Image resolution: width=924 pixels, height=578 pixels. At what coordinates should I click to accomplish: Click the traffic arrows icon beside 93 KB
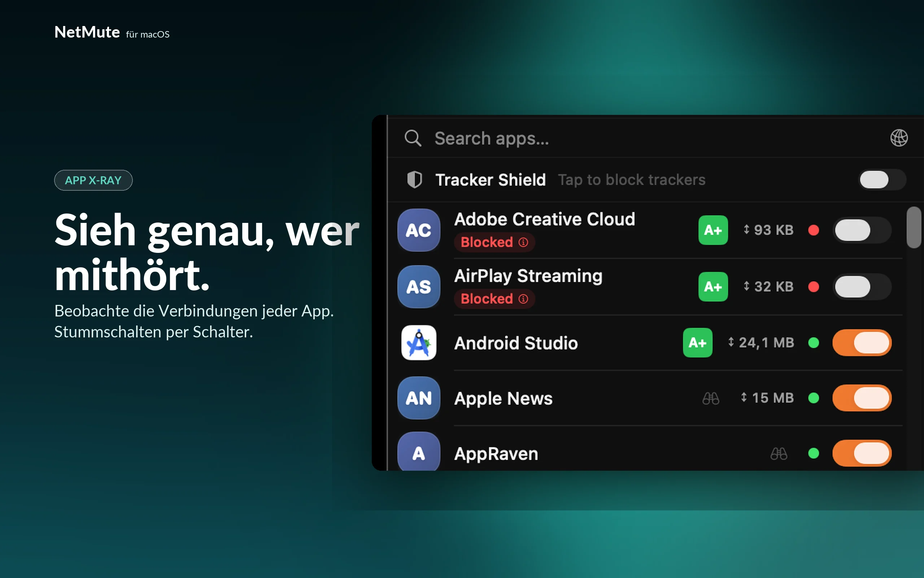click(x=746, y=230)
